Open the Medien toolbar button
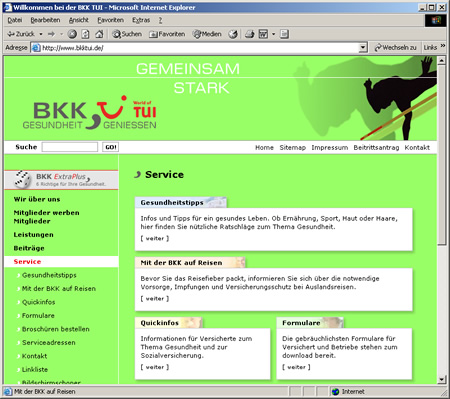The width and height of the screenshot is (450, 399). point(207,34)
